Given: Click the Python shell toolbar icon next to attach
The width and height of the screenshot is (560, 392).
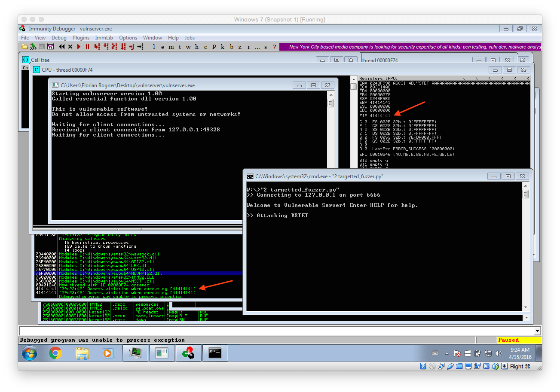Looking at the screenshot, I should tap(42, 46).
